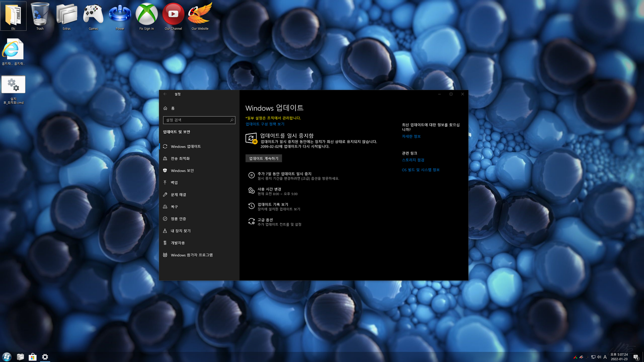Select 복구 in sidebar
This screenshot has height=362, width=644.
(199, 207)
